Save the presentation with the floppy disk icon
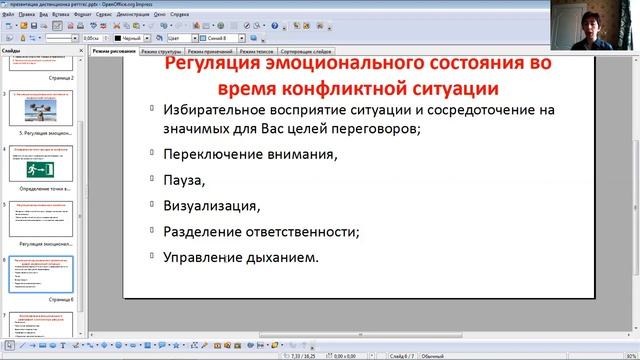The height and width of the screenshot is (360, 640). click(34, 26)
